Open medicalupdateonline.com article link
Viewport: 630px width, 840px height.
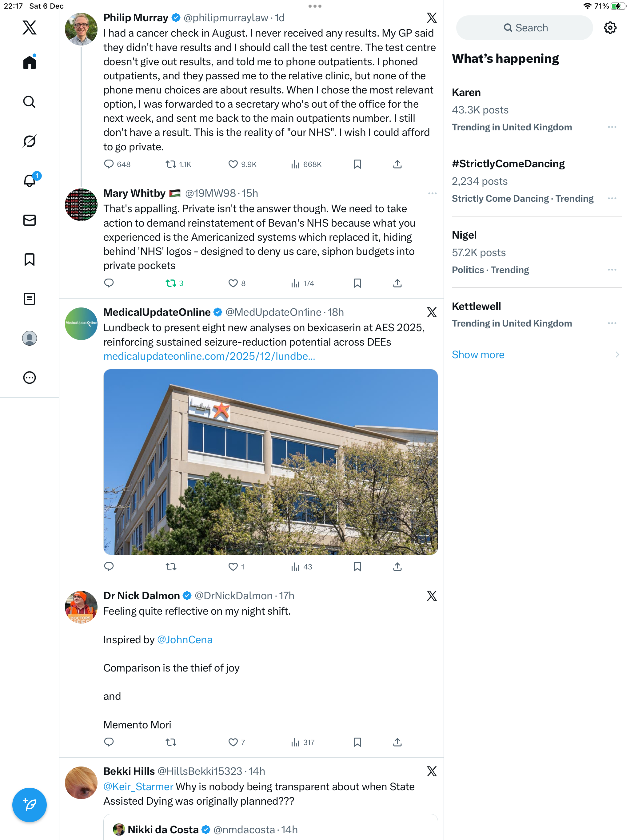pos(209,356)
